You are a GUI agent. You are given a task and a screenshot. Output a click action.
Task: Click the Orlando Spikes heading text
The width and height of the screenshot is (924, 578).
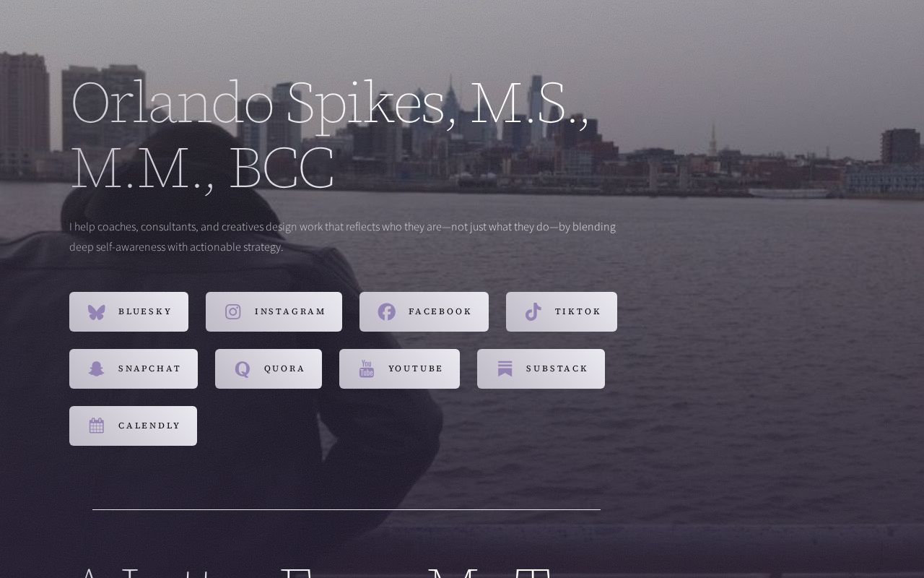pos(330,136)
